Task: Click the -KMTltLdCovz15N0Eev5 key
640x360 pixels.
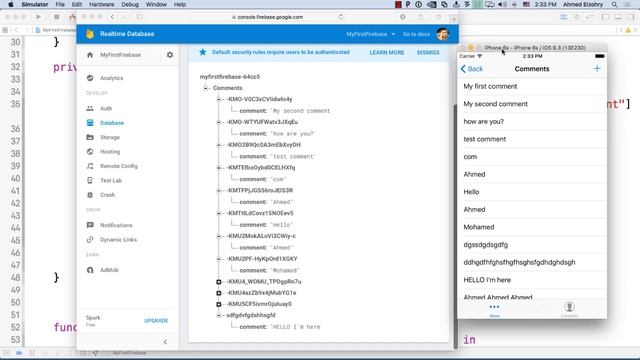Action: pos(260,213)
